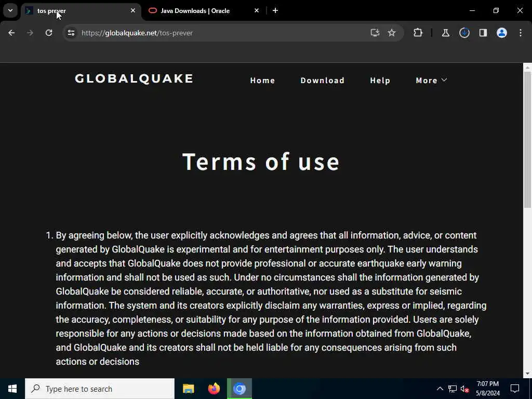
Task: Switch to the tos prever tab
Action: (x=81, y=11)
